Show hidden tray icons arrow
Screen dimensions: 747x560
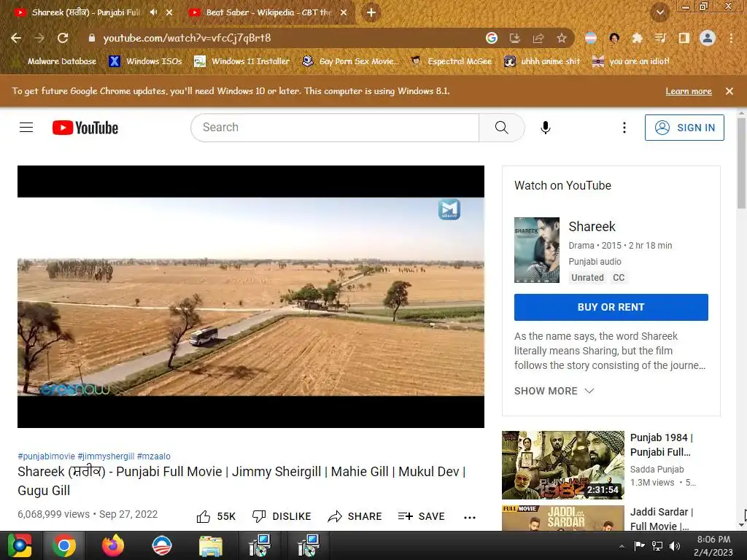pos(622,546)
